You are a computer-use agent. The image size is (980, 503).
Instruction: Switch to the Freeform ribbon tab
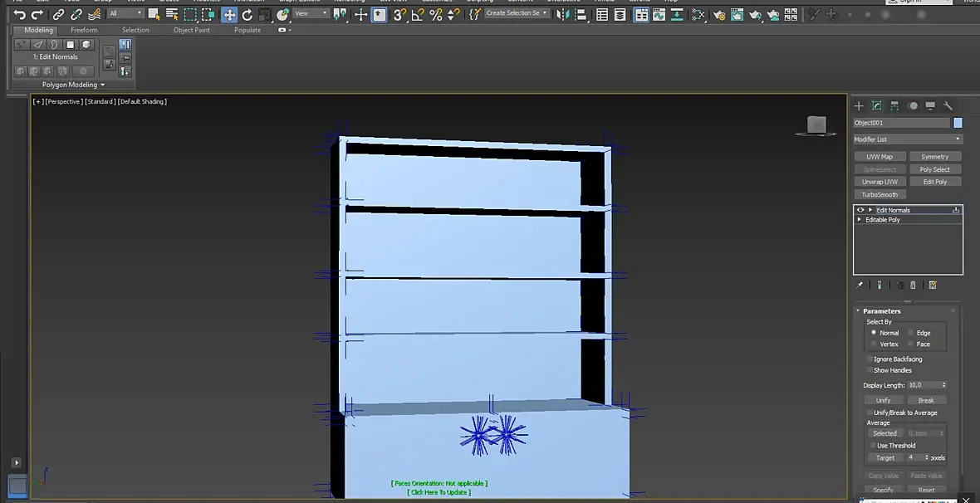(84, 30)
